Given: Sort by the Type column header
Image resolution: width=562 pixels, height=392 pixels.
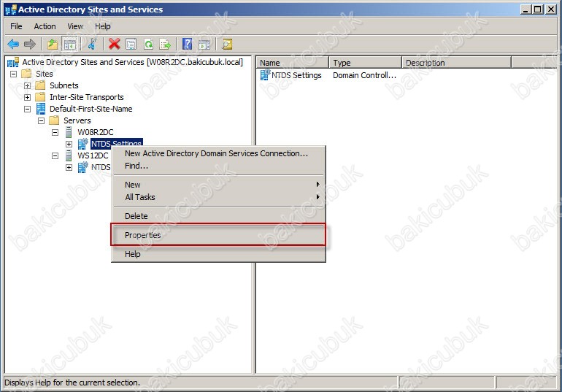Looking at the screenshot, I should (365, 63).
